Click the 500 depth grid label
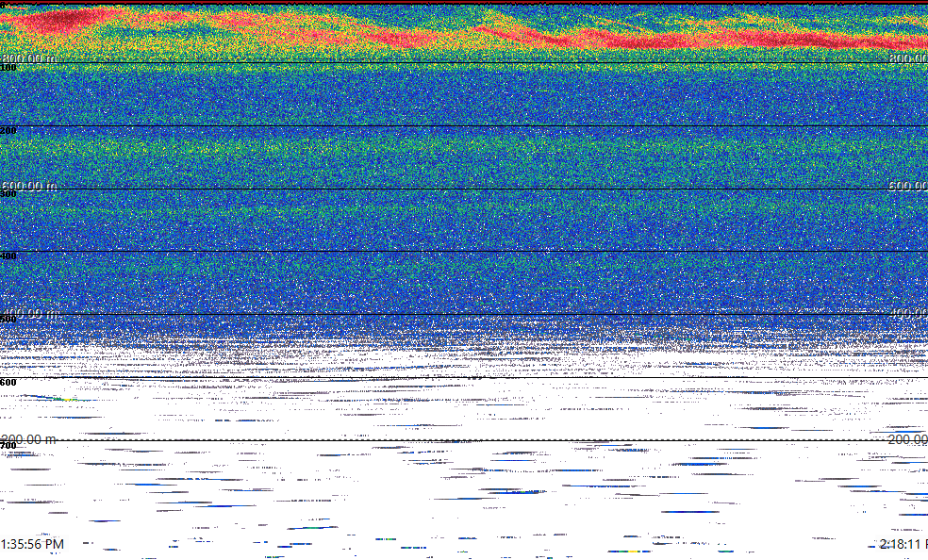 pos(8,320)
